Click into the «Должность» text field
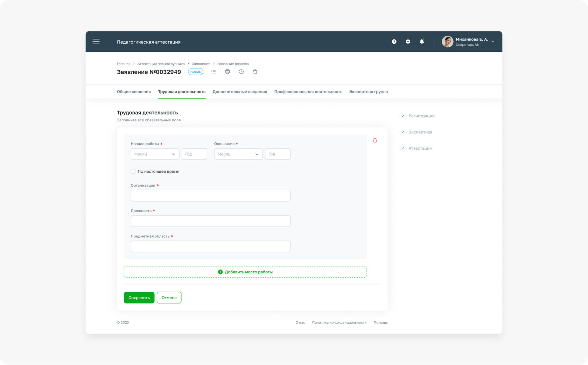This screenshot has width=588, height=365. click(211, 221)
